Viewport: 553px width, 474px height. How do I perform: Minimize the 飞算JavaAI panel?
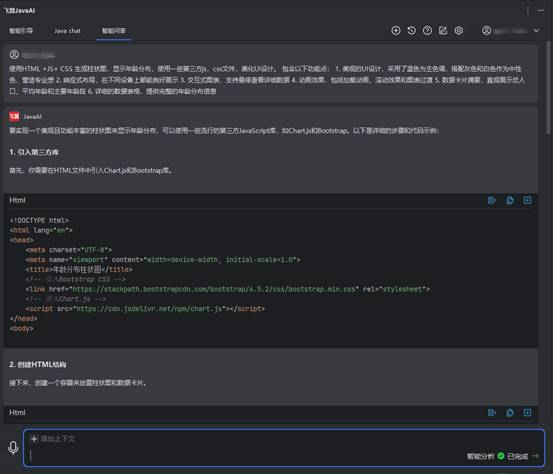540,11
